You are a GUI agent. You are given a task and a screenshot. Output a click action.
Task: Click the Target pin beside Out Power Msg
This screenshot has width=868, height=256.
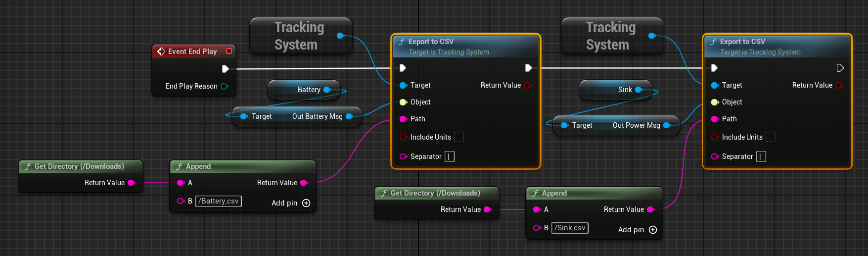coord(564,125)
